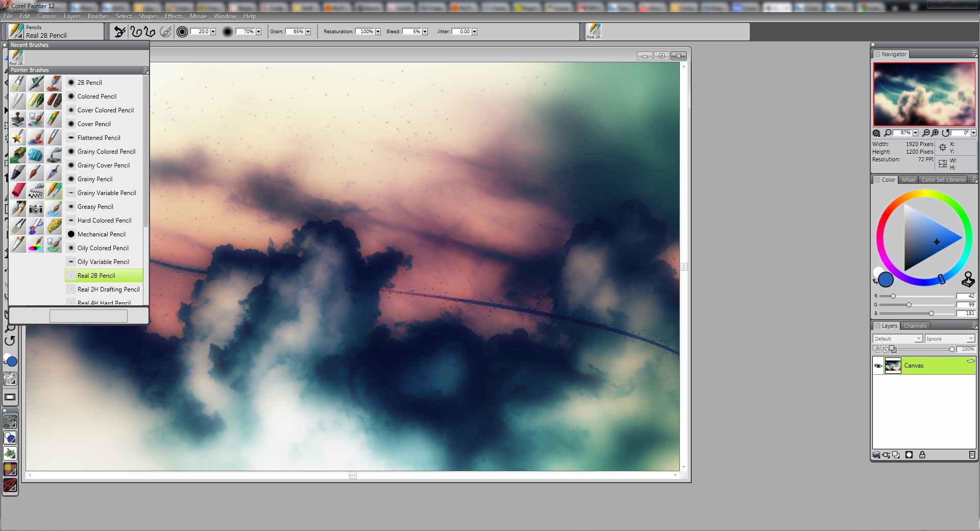Open Resaturation 100% dropdown arrow
The image size is (980, 531).
[x=378, y=32]
